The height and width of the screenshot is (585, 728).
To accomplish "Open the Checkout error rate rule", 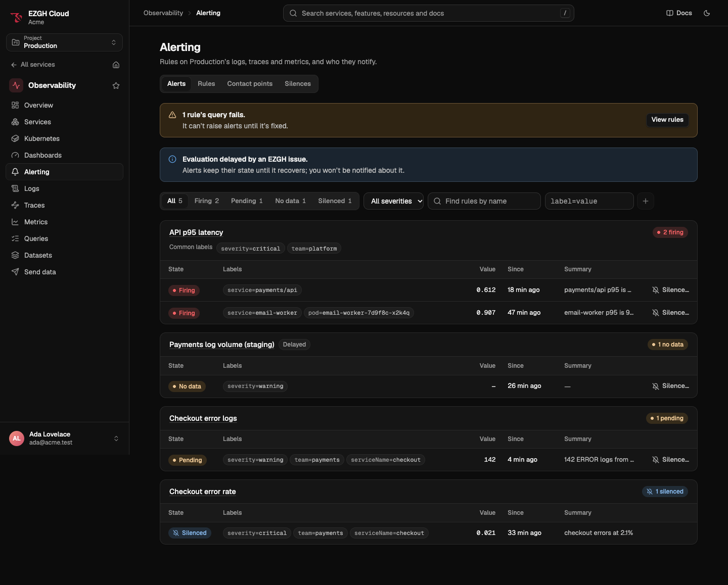I will click(203, 492).
